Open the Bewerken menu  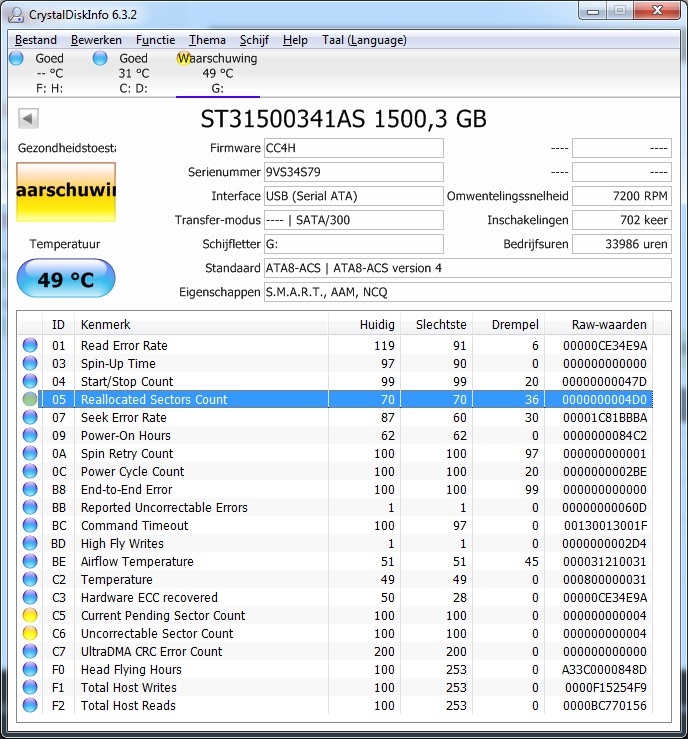[x=96, y=40]
